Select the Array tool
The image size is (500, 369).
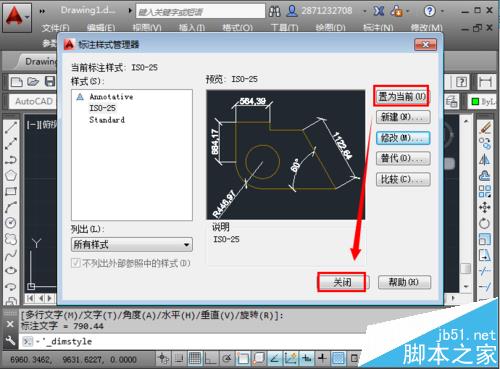(485, 191)
